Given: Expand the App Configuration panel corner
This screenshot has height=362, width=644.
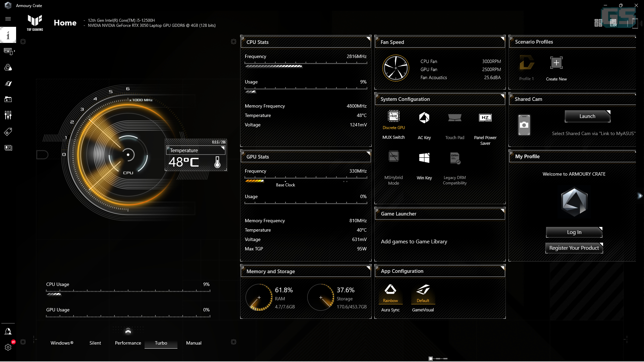Looking at the screenshot, I should 502,268.
